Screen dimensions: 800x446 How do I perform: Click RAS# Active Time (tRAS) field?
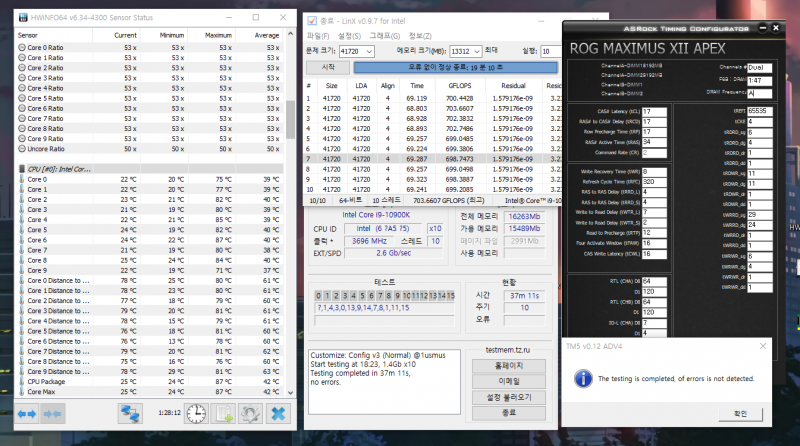pos(654,142)
